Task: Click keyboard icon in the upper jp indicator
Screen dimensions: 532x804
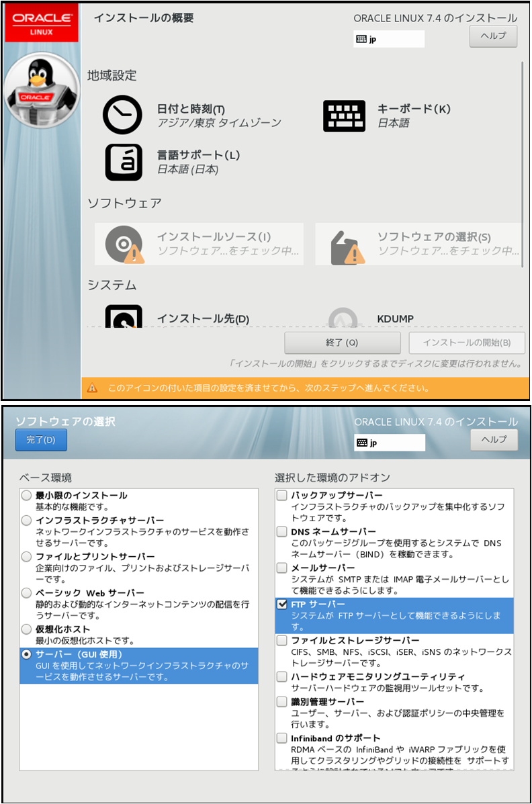Action: coord(361,39)
